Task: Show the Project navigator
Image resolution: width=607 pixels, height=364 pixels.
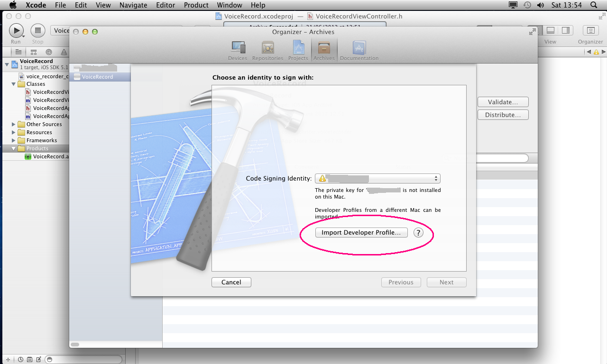Action: pyautogui.click(x=18, y=52)
